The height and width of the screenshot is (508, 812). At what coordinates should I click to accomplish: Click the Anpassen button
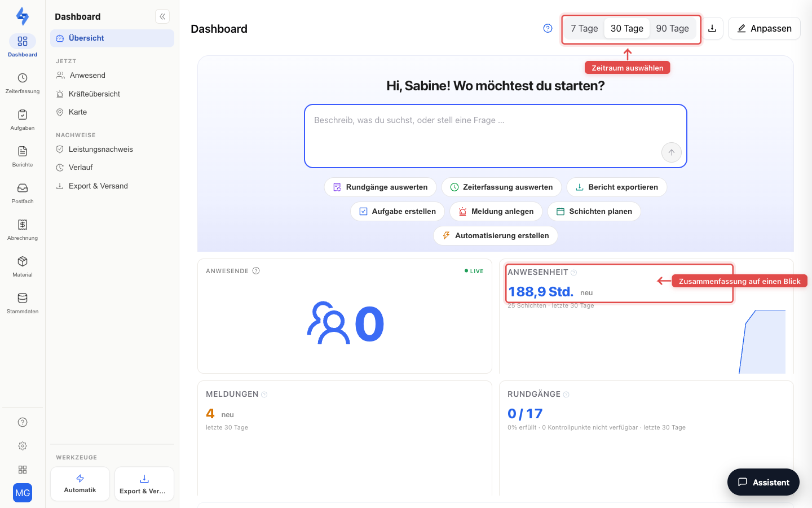coord(764,28)
